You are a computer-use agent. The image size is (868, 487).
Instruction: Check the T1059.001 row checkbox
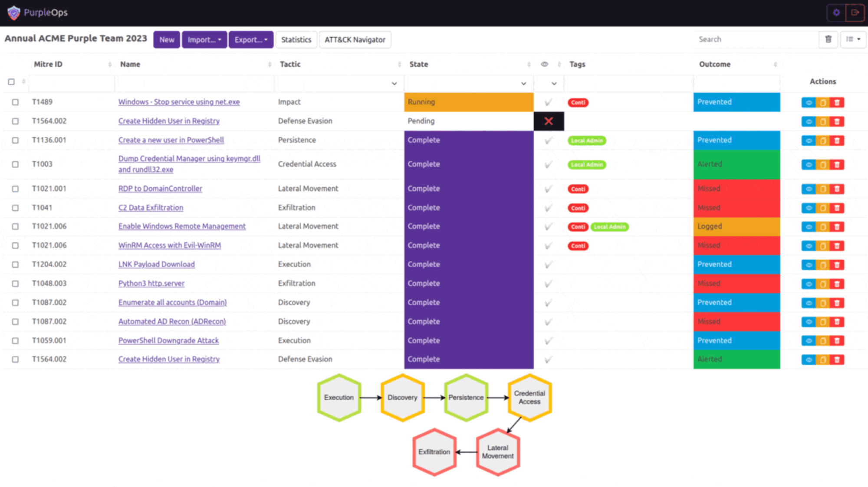coord(15,341)
